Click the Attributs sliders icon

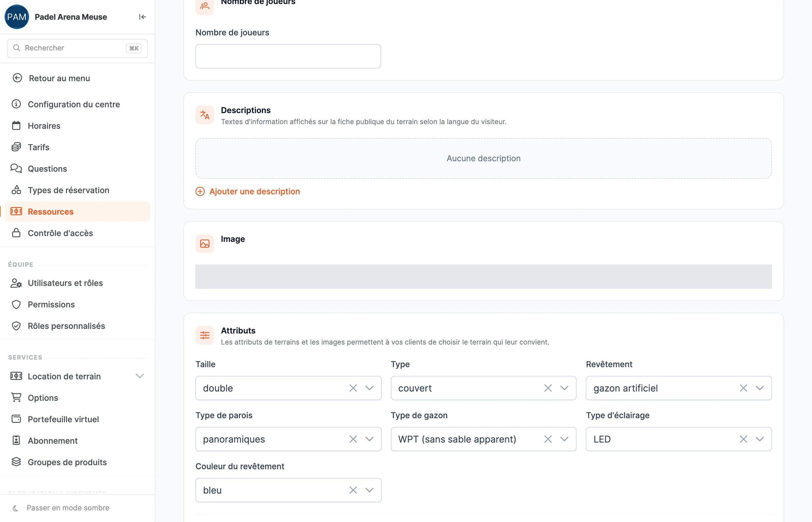[x=205, y=335]
